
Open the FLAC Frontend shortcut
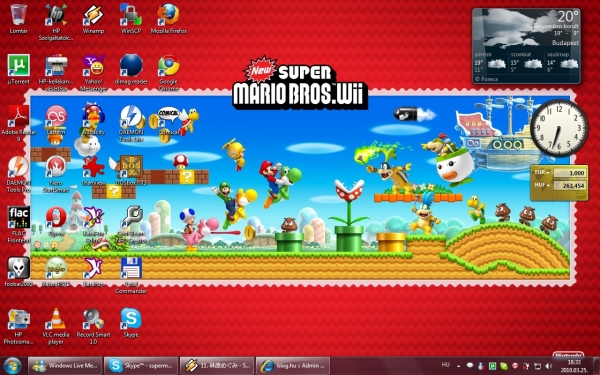(18, 224)
